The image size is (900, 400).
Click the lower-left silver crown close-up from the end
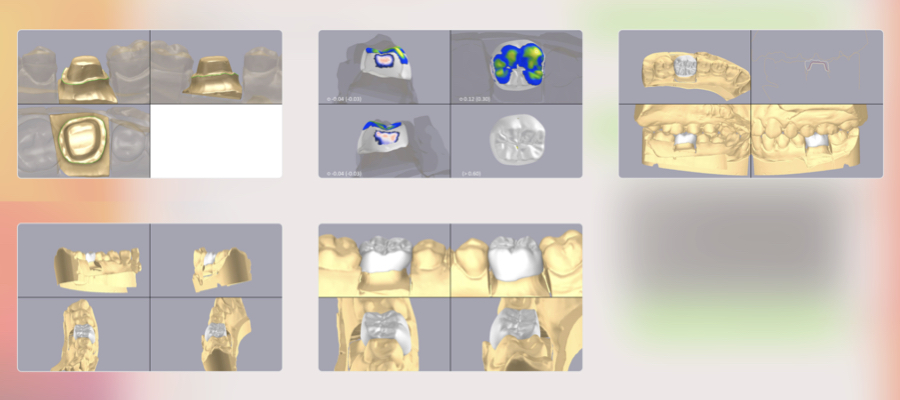(x=385, y=334)
